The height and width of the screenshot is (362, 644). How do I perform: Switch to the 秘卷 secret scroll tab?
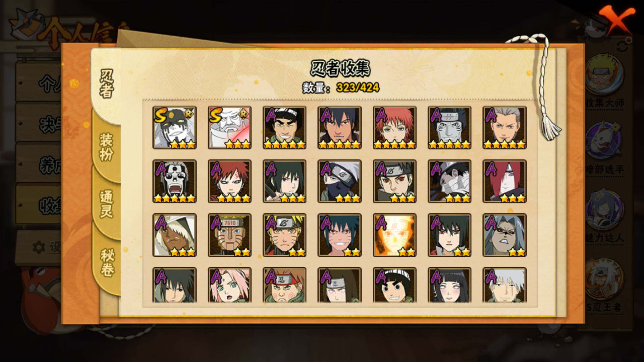[107, 263]
